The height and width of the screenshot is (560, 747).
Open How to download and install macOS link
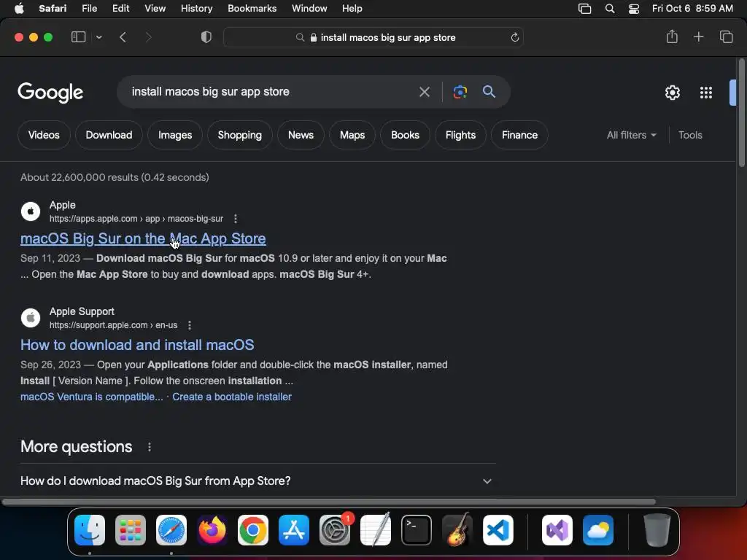(137, 345)
